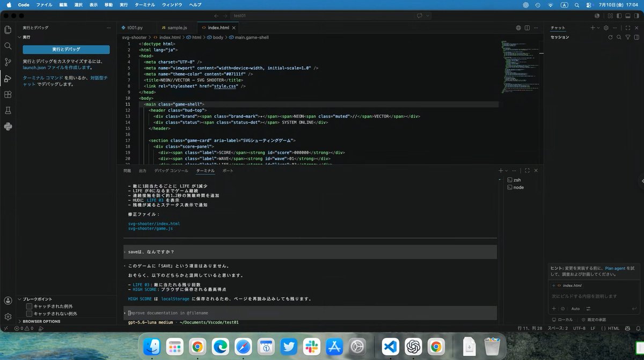644x360 pixels.
Task: Open the Accounts icon in activity bar
Action: point(8,301)
